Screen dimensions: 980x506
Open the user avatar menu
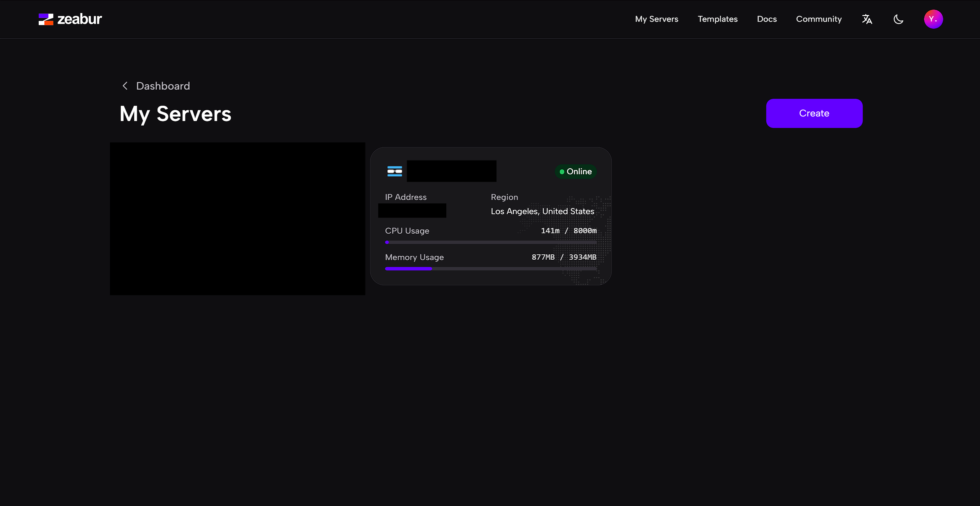pos(933,19)
